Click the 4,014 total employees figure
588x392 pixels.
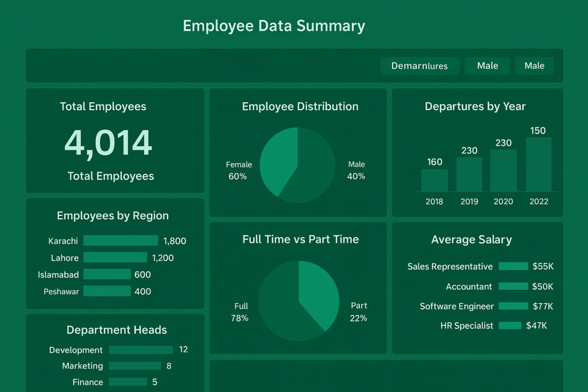coord(108,143)
